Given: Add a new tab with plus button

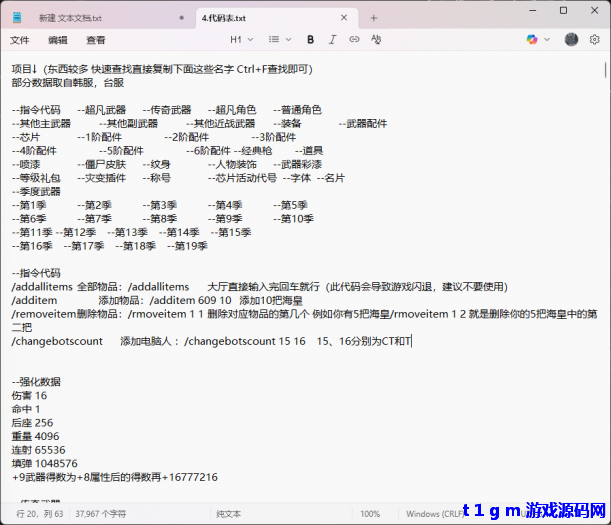Looking at the screenshot, I should coord(374,17).
